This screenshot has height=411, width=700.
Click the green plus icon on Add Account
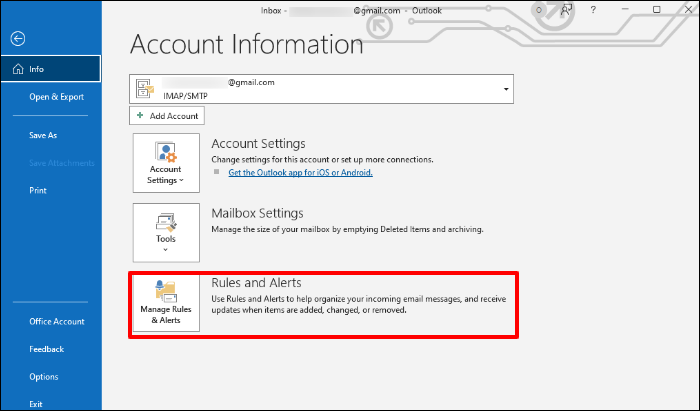(x=140, y=116)
